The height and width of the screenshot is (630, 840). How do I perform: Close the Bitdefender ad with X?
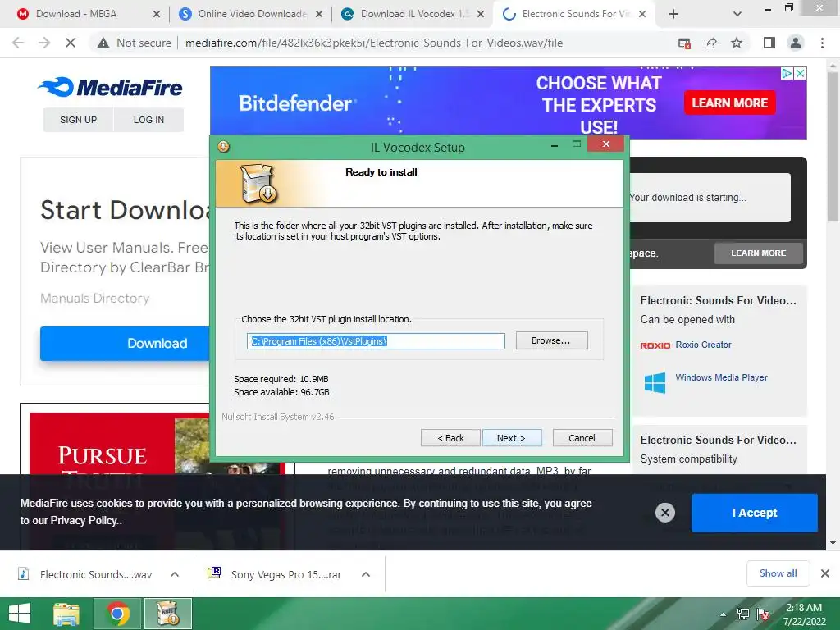800,73
